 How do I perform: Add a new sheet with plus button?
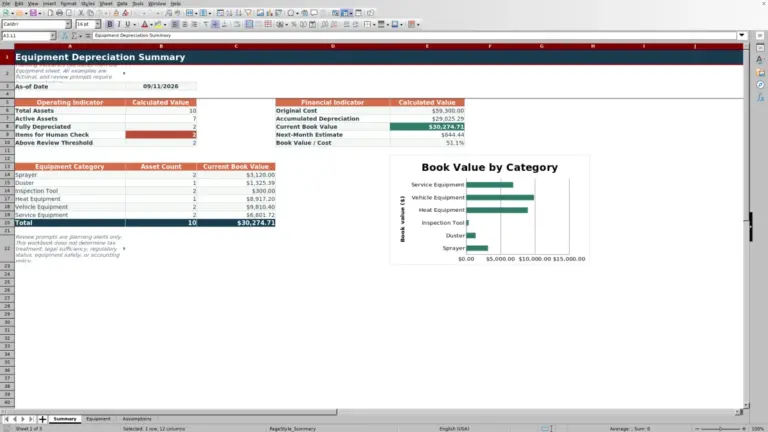click(42, 419)
